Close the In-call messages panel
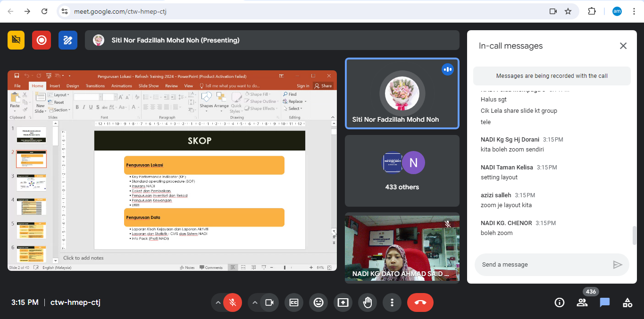This screenshot has height=319, width=644. pyautogui.click(x=623, y=46)
